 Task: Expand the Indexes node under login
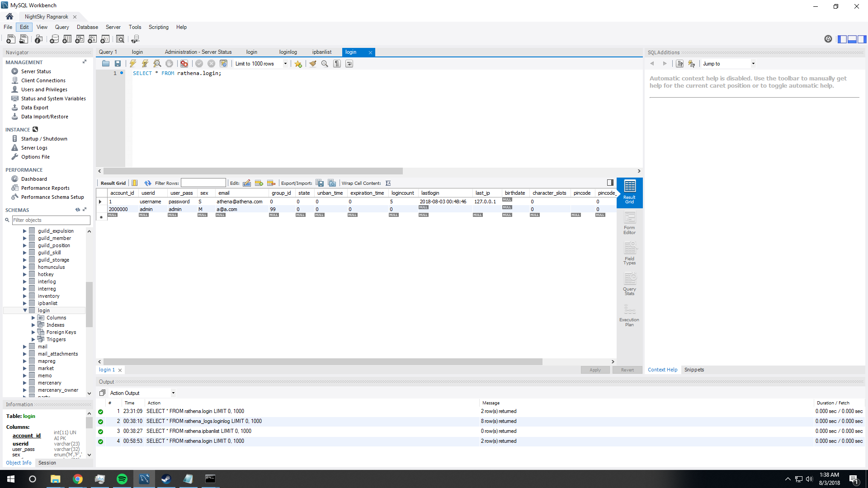[33, 325]
